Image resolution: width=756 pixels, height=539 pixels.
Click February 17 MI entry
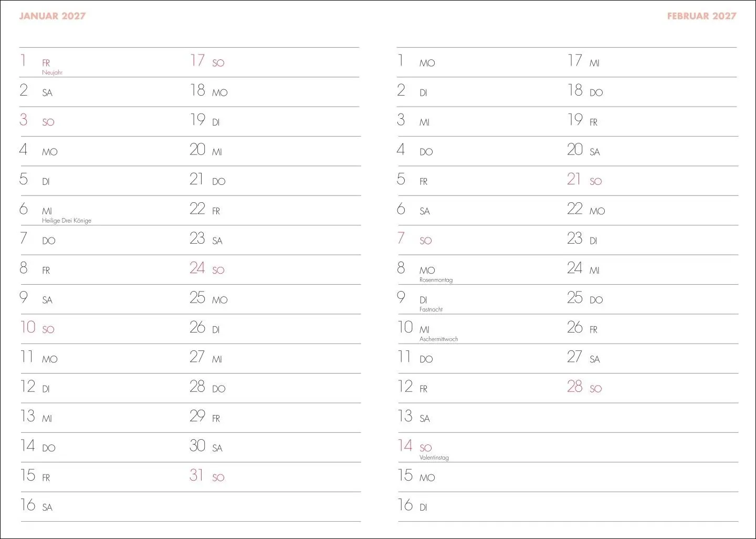[x=652, y=63]
